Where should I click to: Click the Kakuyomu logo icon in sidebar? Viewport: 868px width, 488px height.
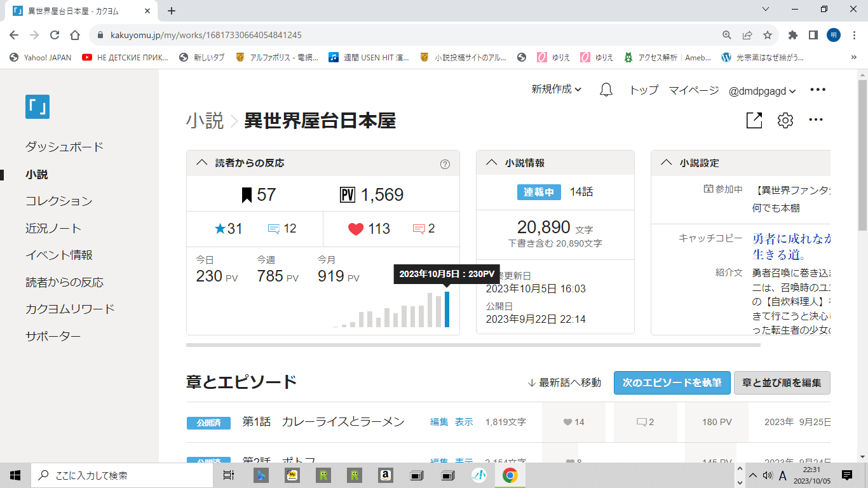(x=37, y=107)
